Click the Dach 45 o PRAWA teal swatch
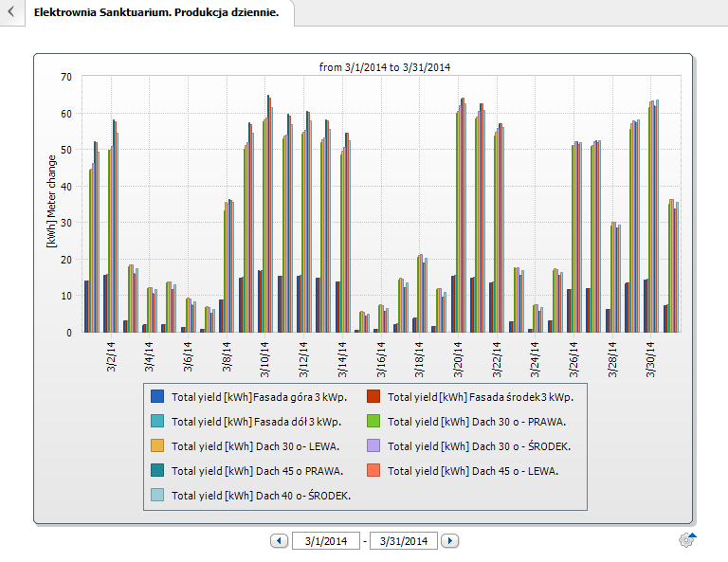 click(x=157, y=471)
